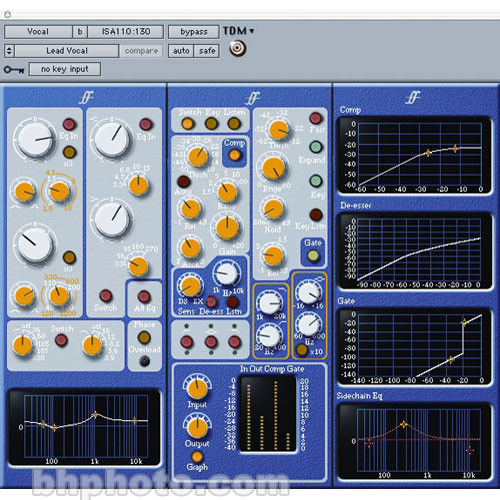
Task: Click the sidechain x10 frequency multiplier button
Action: [x=302, y=350]
